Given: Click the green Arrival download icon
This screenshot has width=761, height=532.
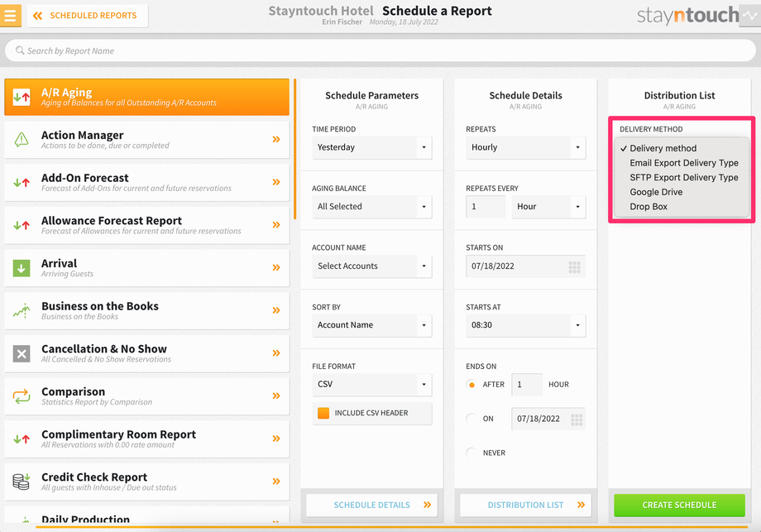Looking at the screenshot, I should tap(22, 268).
